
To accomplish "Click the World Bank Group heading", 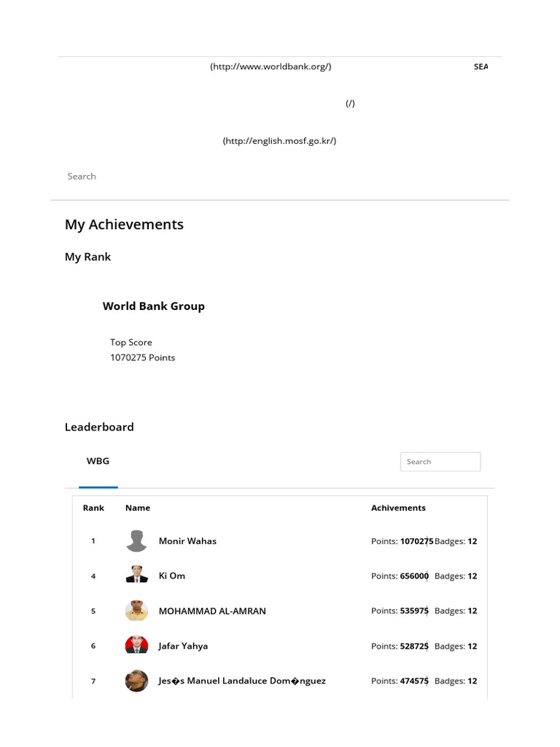I will [x=154, y=306].
